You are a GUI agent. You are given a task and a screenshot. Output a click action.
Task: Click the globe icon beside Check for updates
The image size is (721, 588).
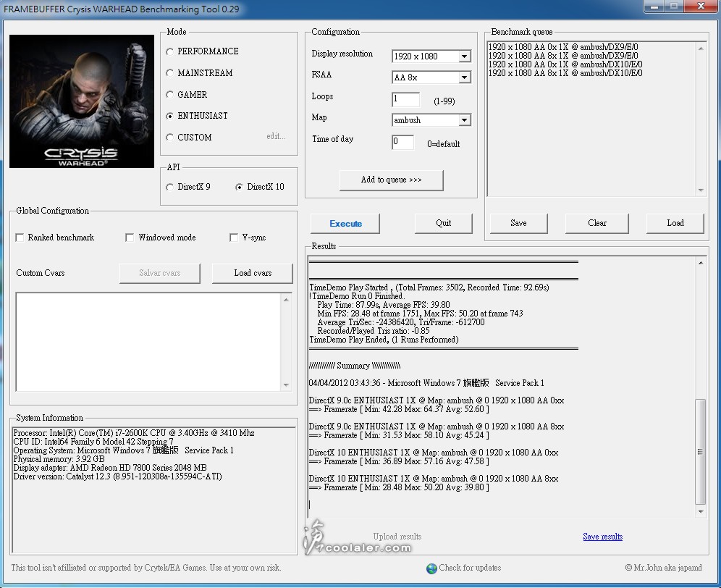tap(431, 568)
